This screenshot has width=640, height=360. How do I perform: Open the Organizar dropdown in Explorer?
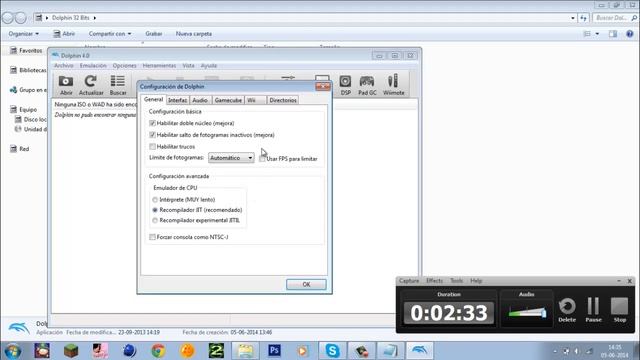pos(24,34)
